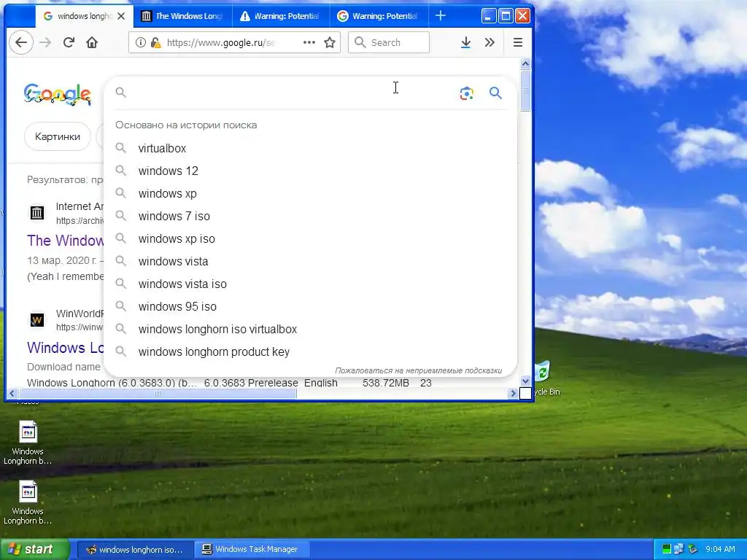This screenshot has height=560, width=747.
Task: Click horizontal scrollbar left arrow
Action: click(12, 393)
